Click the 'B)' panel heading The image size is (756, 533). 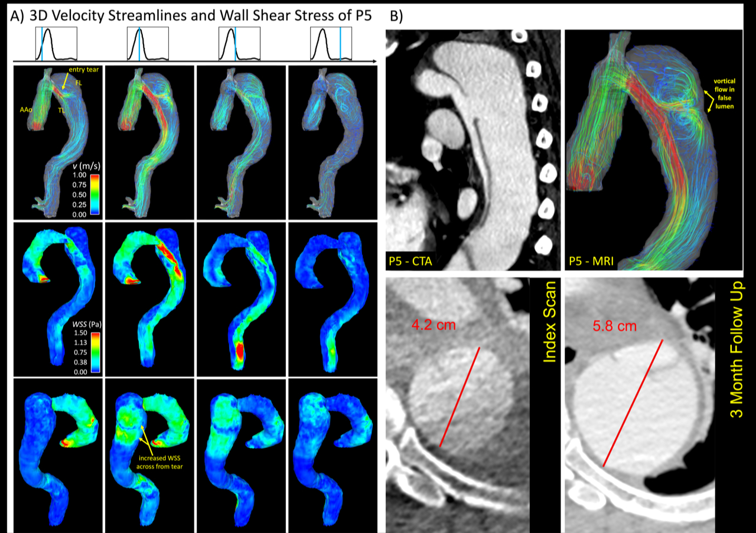point(393,16)
